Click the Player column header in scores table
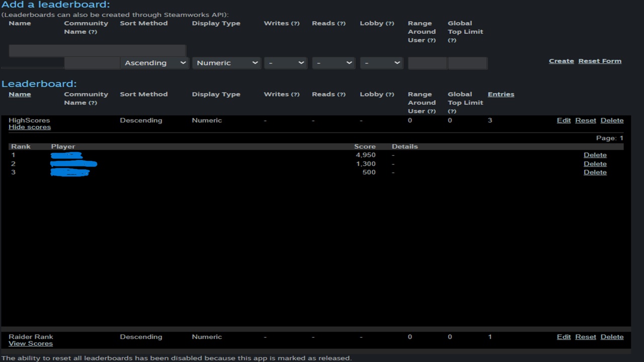 (x=63, y=146)
